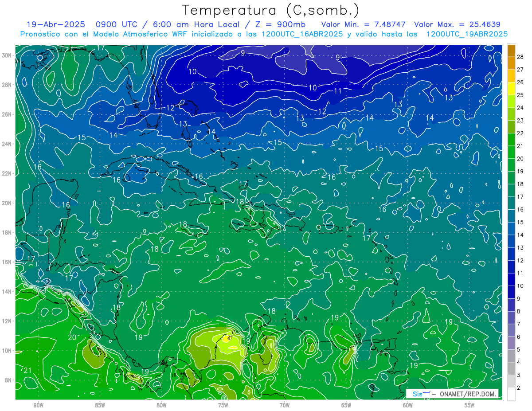The image size is (532, 411).
Task: Click the "8N" latitude axis label
Action: point(8,380)
